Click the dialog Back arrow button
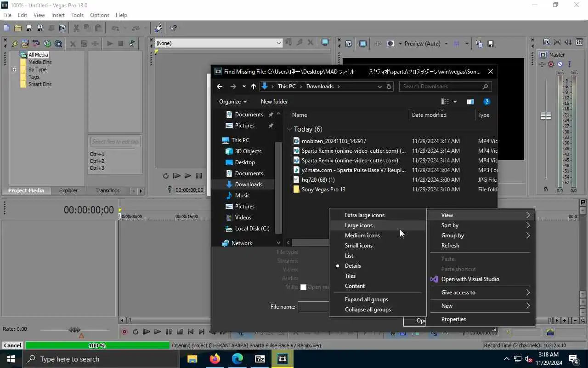 220,86
